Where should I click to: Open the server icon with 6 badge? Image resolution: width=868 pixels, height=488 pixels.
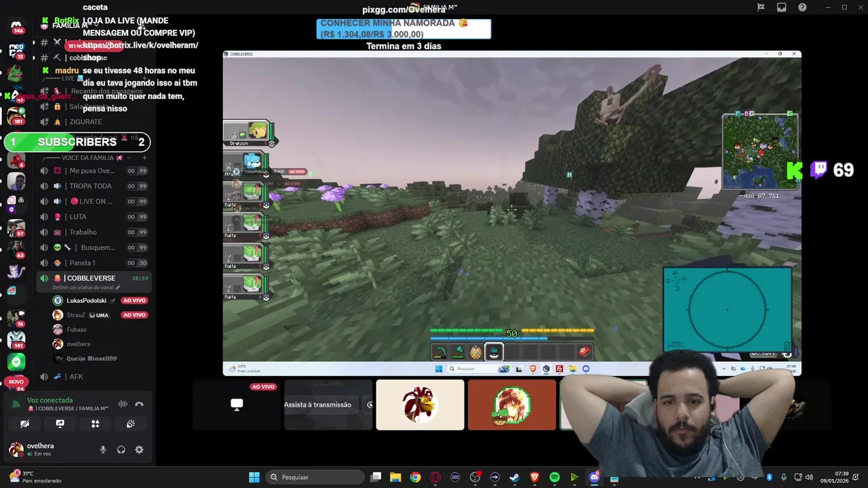pos(16,160)
